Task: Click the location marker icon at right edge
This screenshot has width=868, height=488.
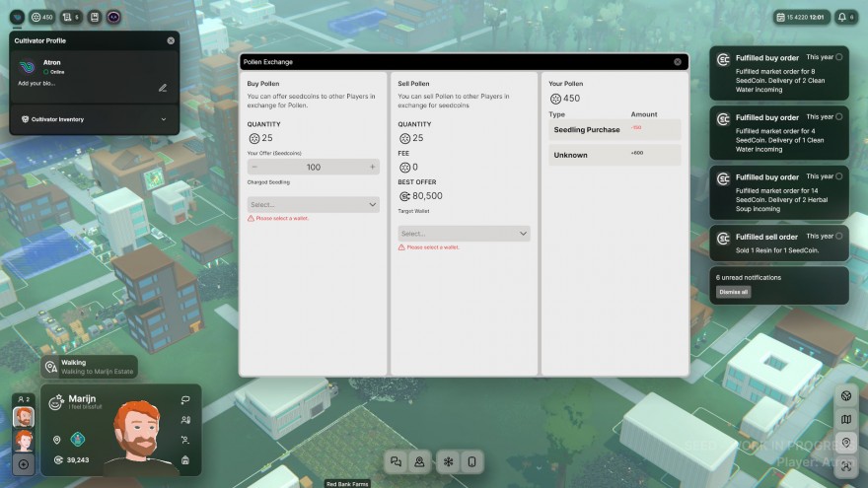Action: coord(846,442)
